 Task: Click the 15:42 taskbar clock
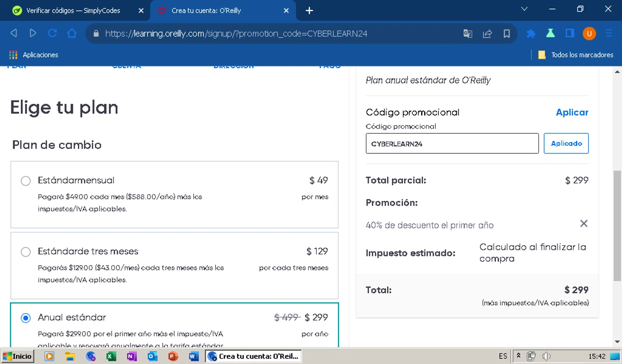[597, 356]
